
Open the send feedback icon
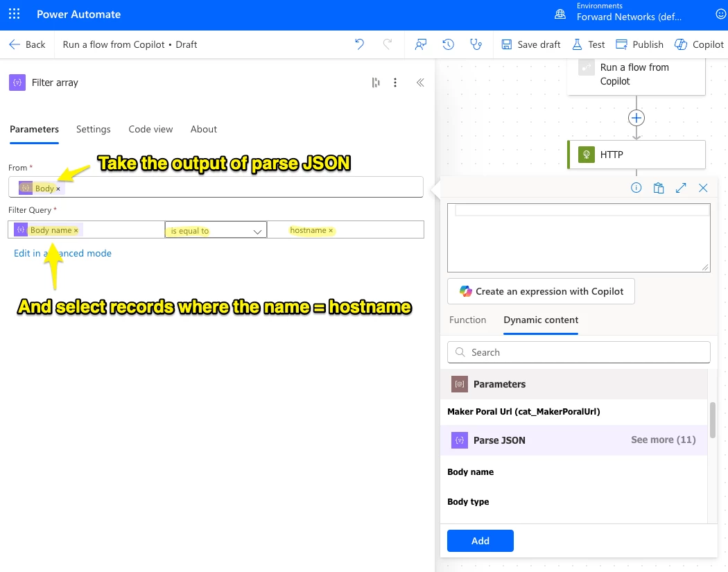[421, 44]
